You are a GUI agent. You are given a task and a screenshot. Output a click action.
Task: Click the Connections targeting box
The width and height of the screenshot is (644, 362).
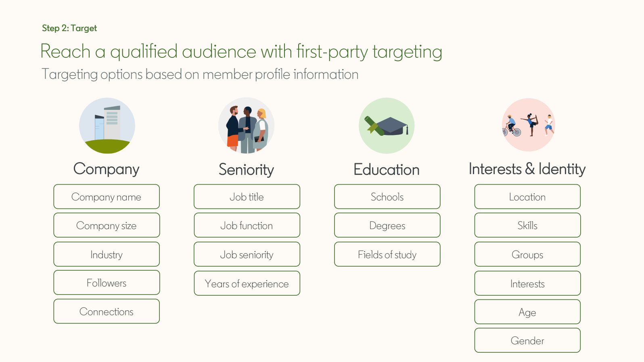click(107, 311)
